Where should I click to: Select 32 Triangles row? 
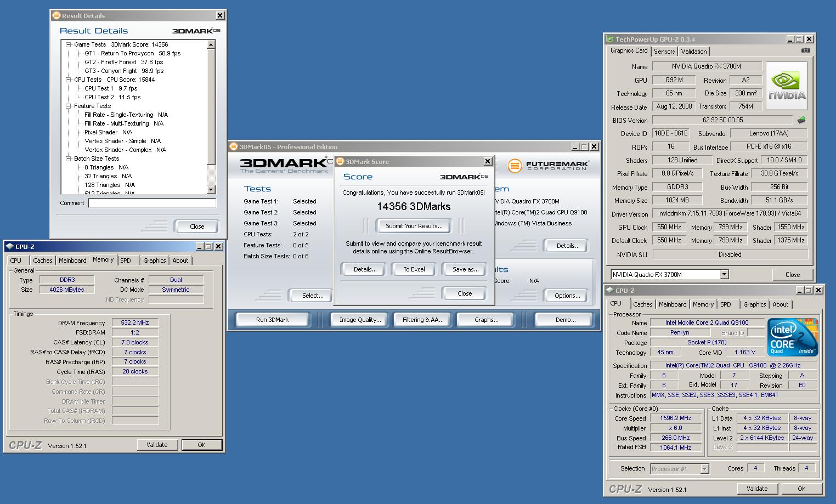coord(108,176)
